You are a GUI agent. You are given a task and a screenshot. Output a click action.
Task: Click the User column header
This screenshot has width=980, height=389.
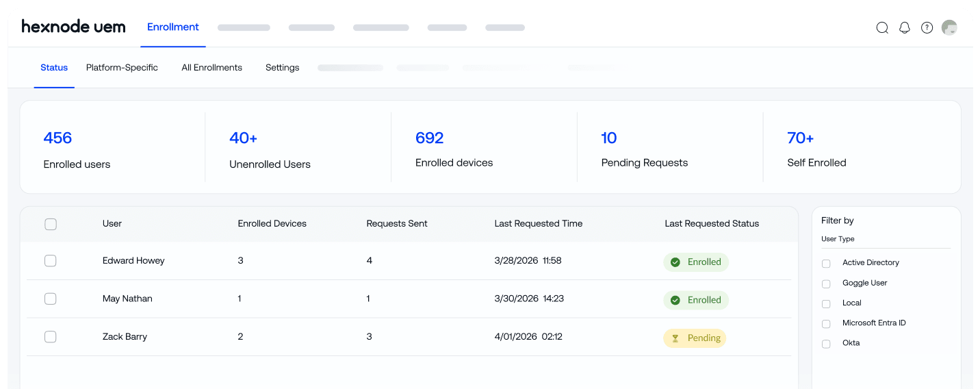[x=112, y=223]
